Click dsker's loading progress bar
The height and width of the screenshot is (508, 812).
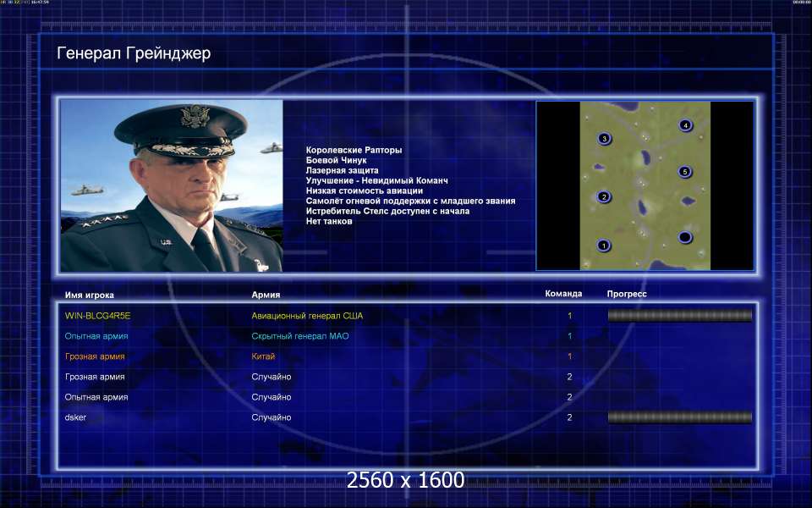pyautogui.click(x=679, y=417)
